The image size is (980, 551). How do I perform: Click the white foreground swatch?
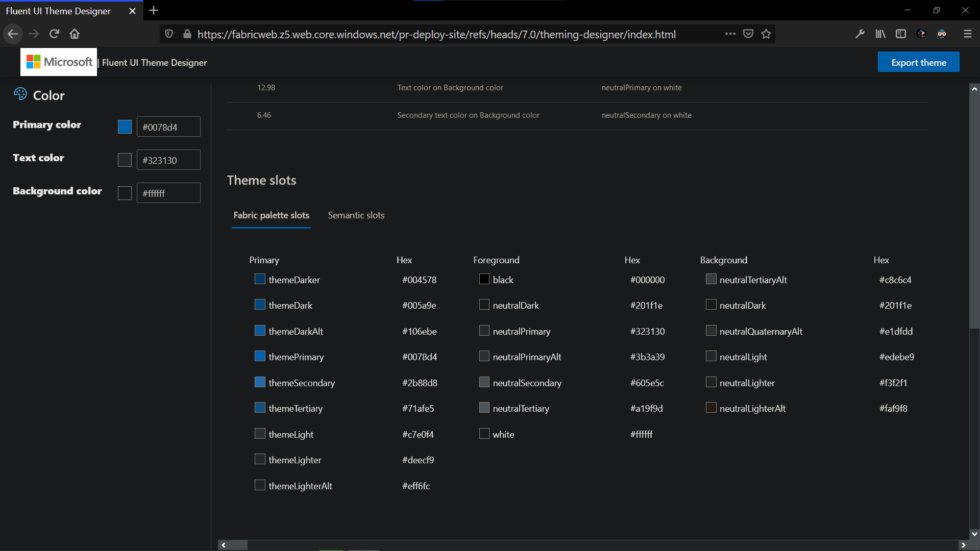tap(484, 433)
